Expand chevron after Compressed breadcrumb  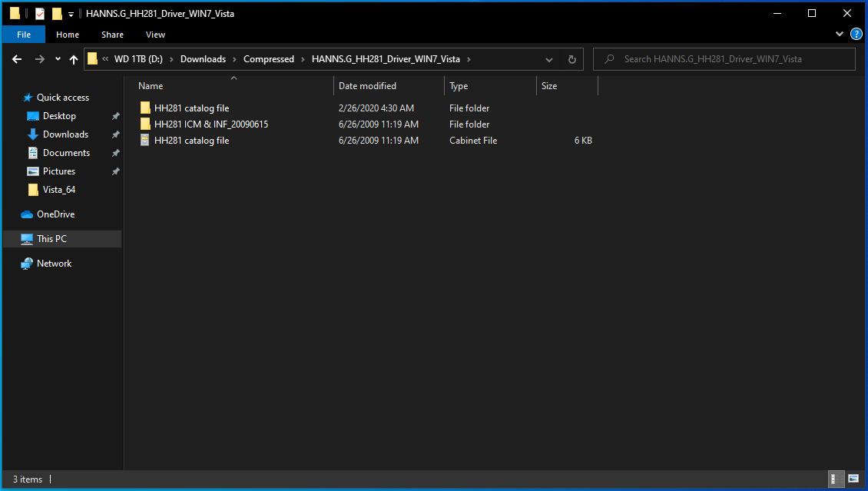(x=303, y=59)
